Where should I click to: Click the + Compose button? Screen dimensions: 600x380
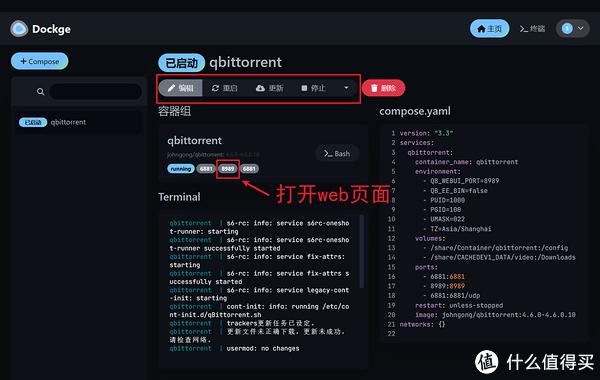tap(39, 61)
